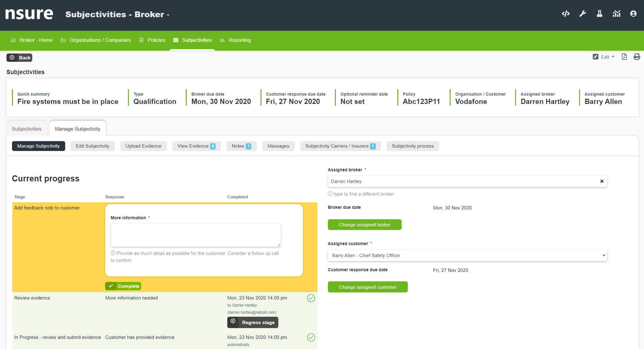This screenshot has height=349, width=644.
Task: Click the Back button
Action: pyautogui.click(x=20, y=58)
